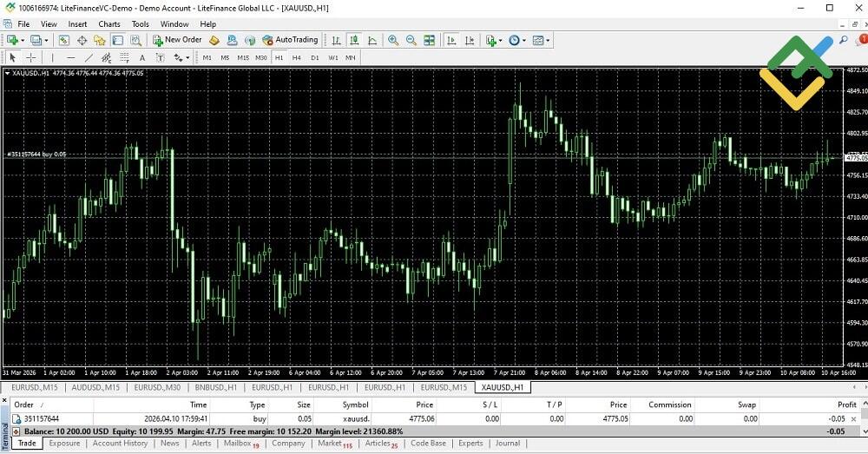Tile chart windows with the toolbar icon

pyautogui.click(x=429, y=40)
